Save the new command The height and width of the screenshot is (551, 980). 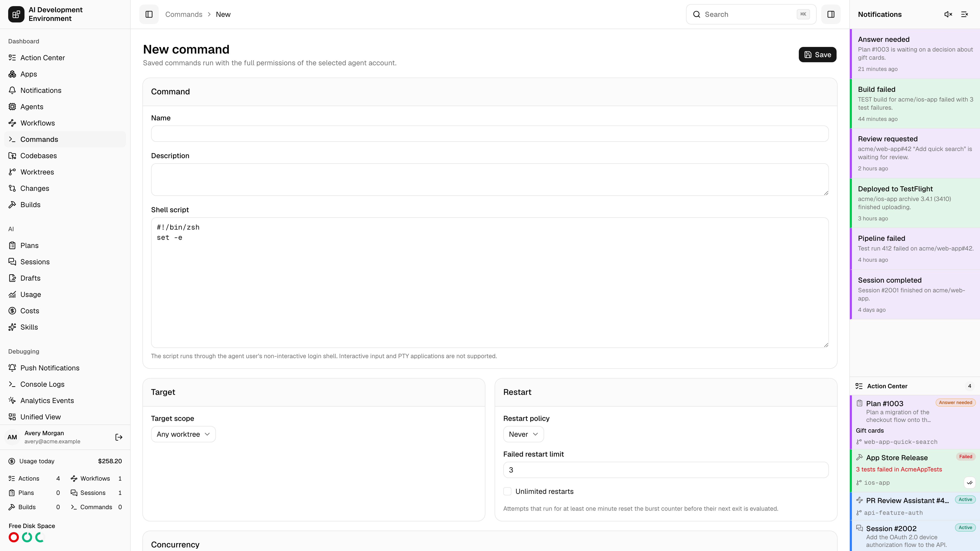(817, 55)
